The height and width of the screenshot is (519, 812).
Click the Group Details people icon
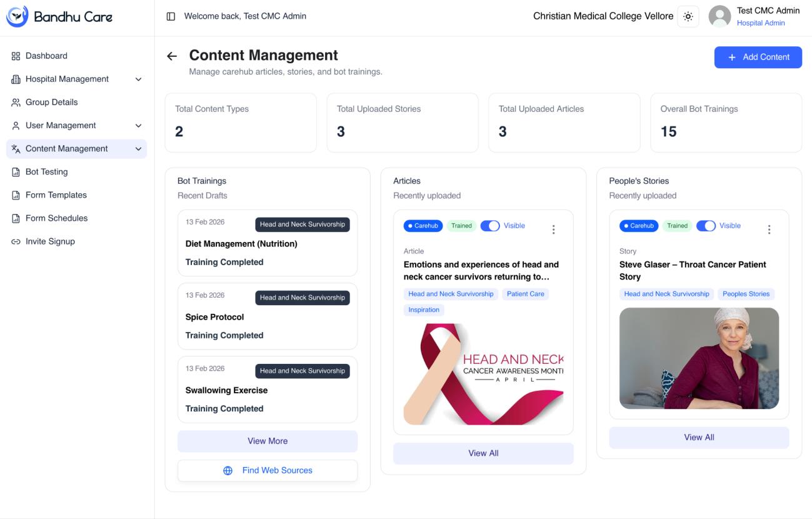(16, 103)
